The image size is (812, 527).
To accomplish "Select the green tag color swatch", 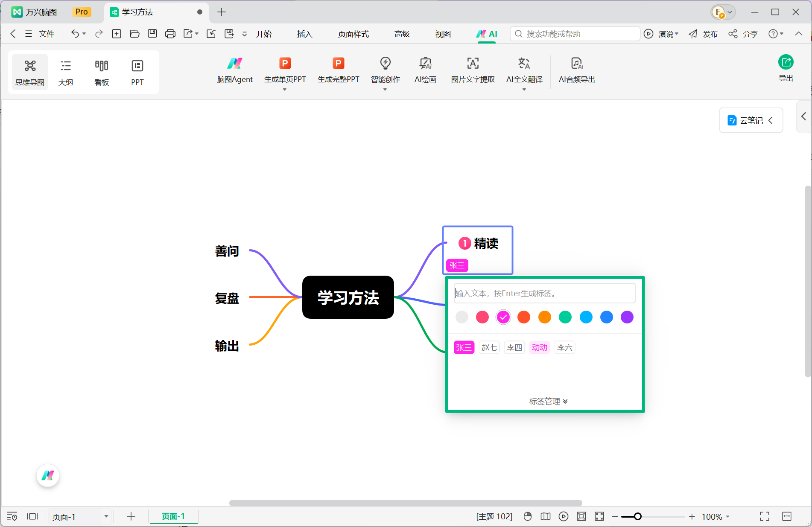I will [565, 317].
